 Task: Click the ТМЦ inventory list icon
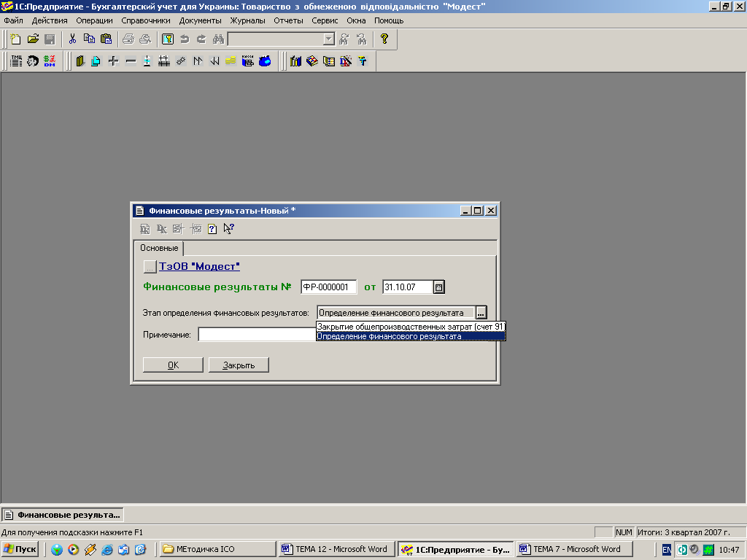[x=16, y=61]
